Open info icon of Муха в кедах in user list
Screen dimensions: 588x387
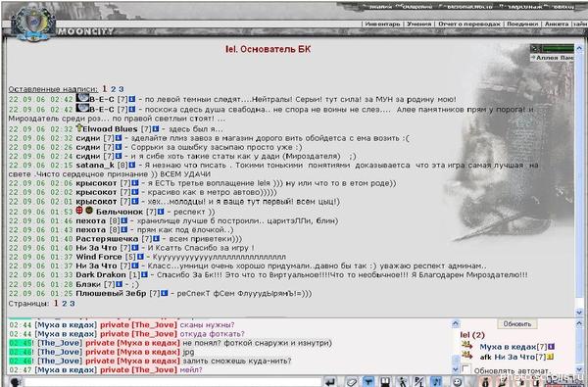coord(551,347)
